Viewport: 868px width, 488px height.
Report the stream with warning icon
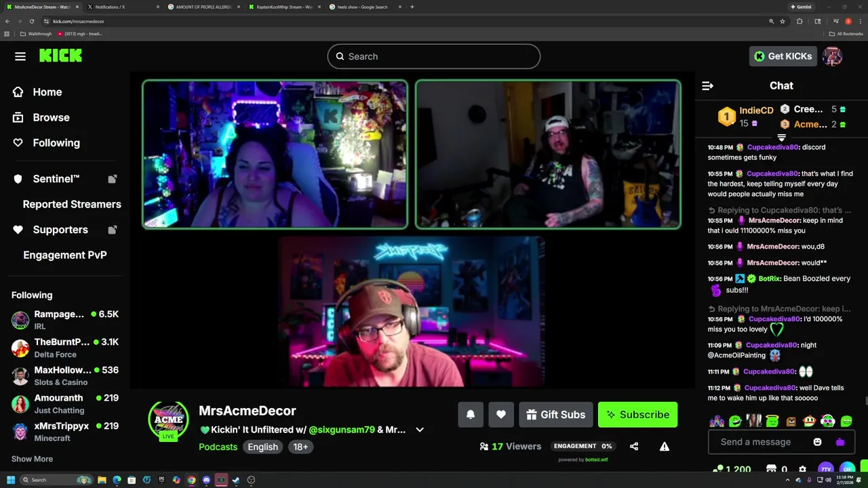click(x=665, y=447)
